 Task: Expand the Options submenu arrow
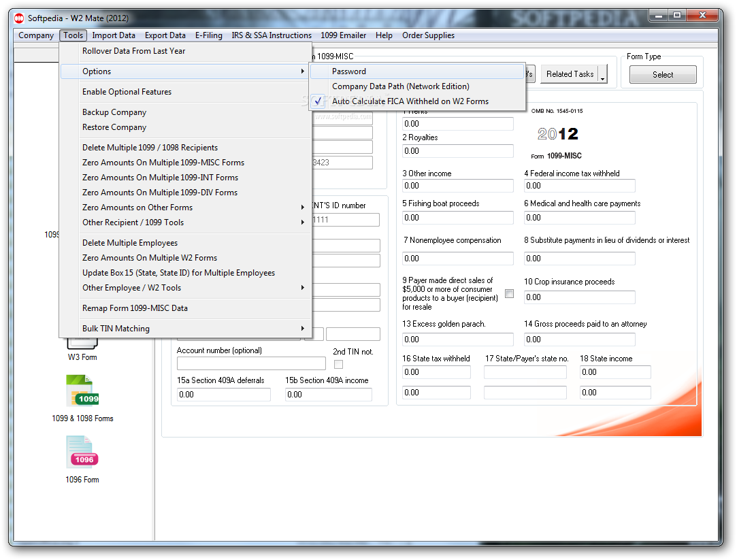pyautogui.click(x=303, y=71)
